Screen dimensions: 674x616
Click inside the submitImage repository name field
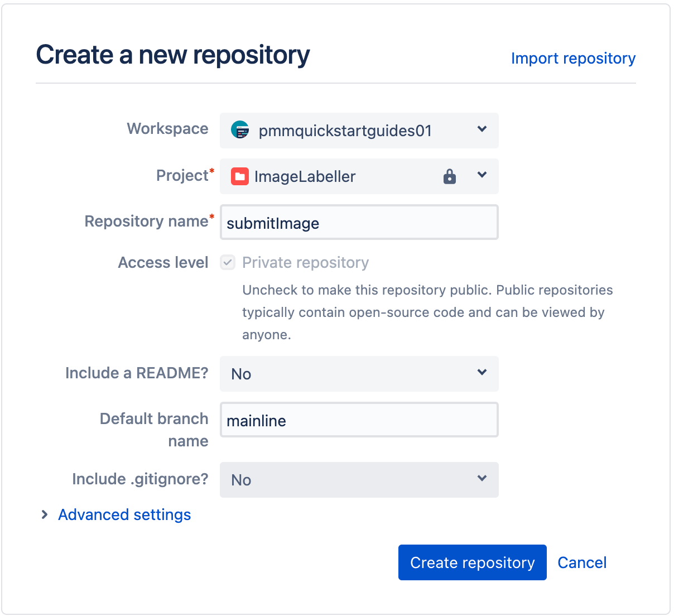359,222
